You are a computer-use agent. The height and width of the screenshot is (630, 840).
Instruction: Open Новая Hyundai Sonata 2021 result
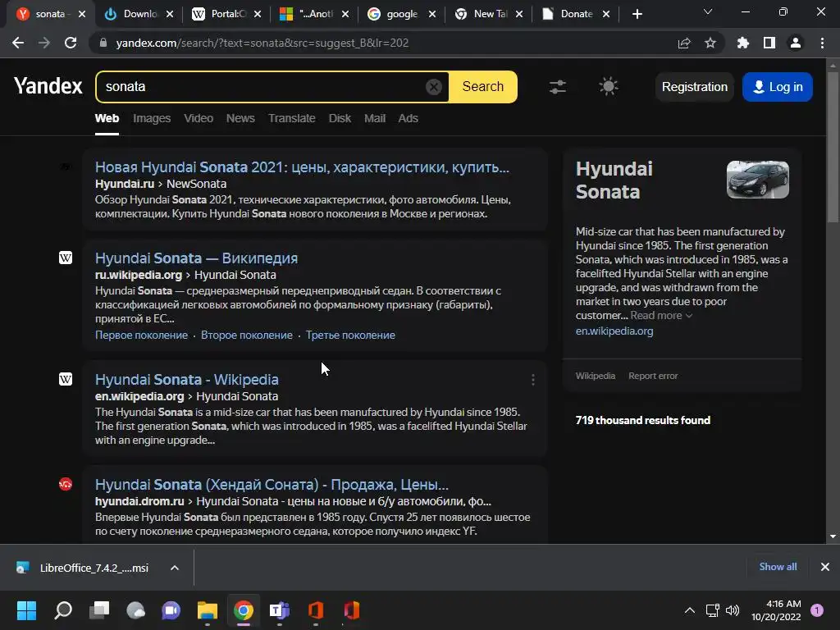[302, 167]
